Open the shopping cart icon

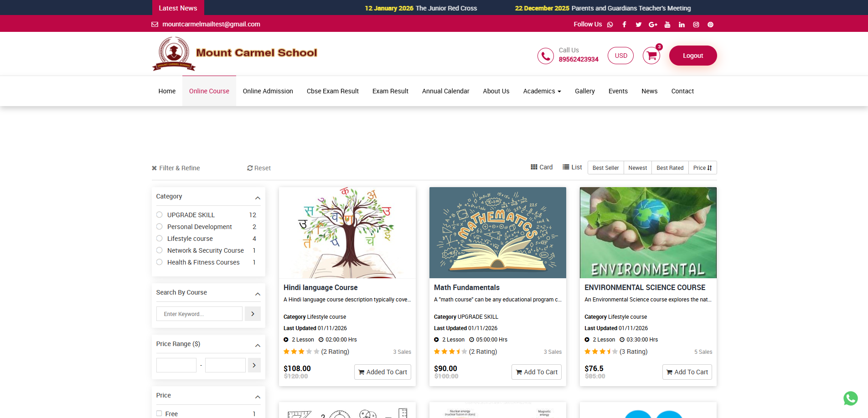click(x=651, y=56)
